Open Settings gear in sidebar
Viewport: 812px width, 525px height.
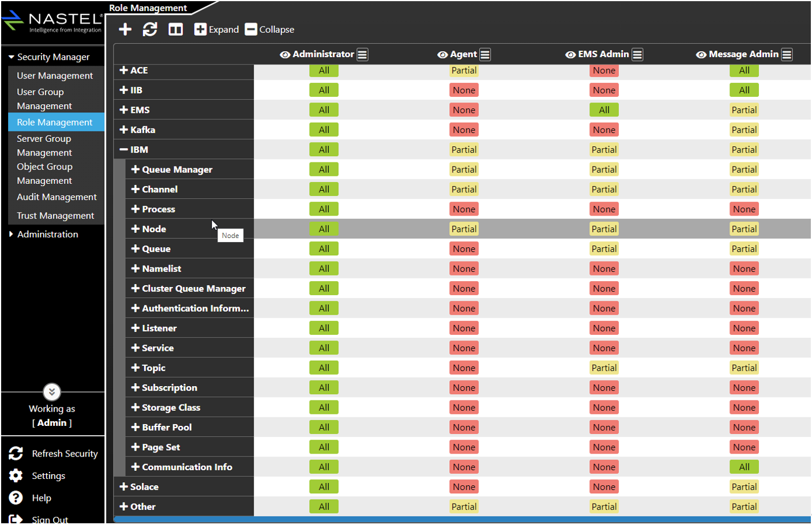(16, 475)
